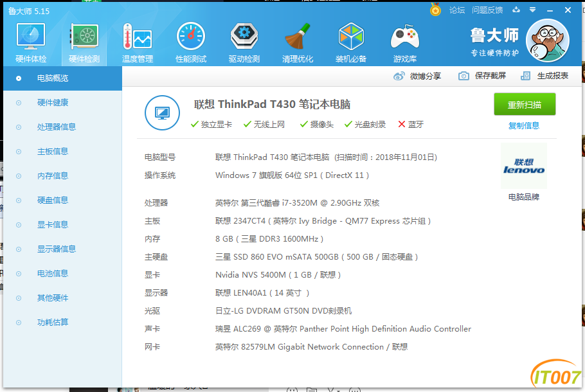Click the 联想 2347CT4 motherboard entry
This screenshot has height=392, width=585.
[x=323, y=221]
